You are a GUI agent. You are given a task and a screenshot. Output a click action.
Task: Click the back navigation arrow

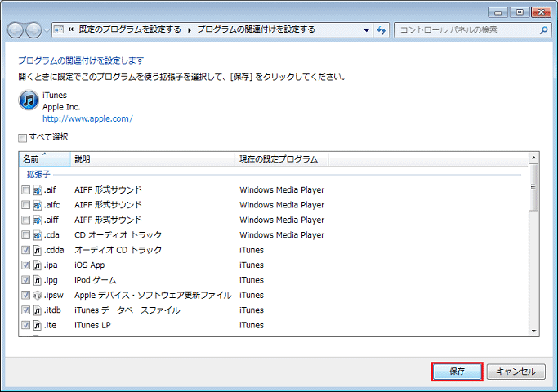(16, 30)
